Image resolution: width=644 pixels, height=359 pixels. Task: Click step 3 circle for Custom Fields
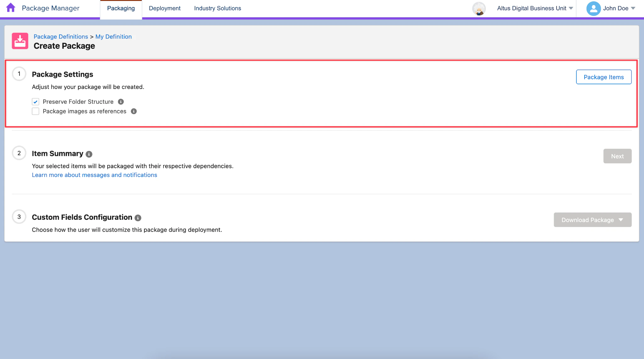pyautogui.click(x=19, y=217)
